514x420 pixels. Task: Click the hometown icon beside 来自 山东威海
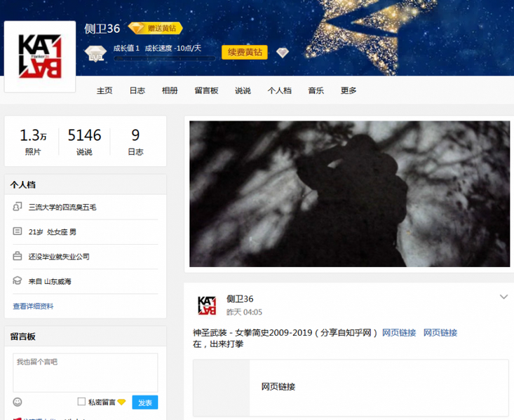pyautogui.click(x=18, y=280)
